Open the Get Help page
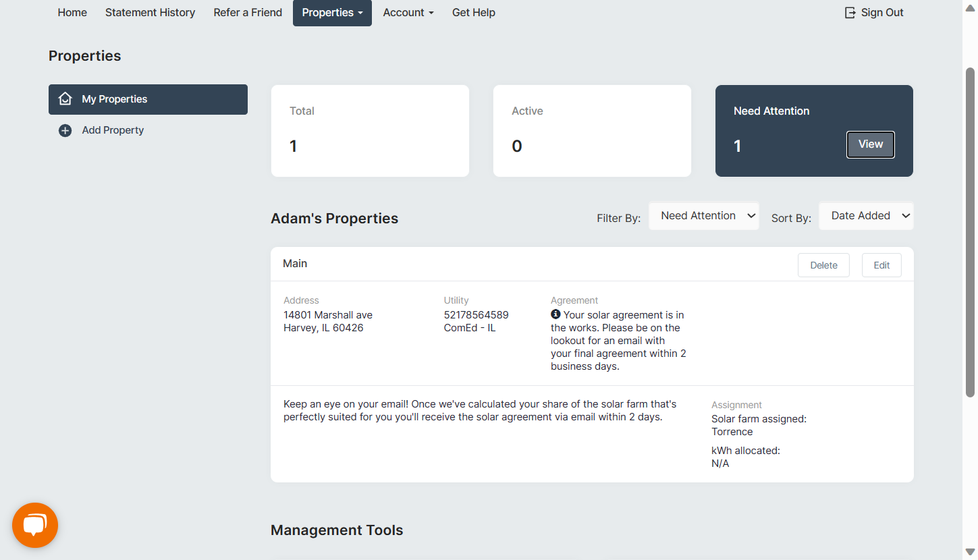978x560 pixels. pyautogui.click(x=474, y=13)
